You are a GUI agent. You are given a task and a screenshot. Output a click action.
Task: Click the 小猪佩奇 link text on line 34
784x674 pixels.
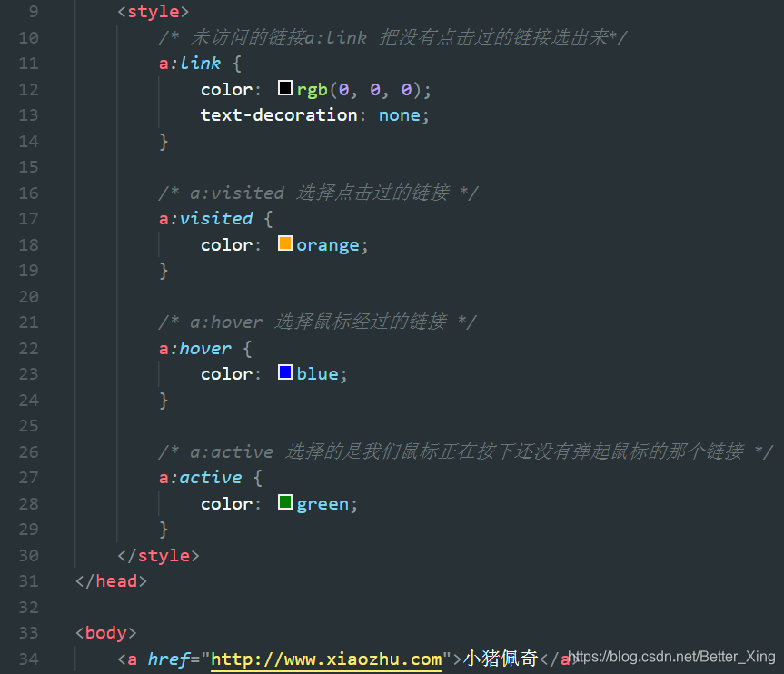click(x=501, y=659)
